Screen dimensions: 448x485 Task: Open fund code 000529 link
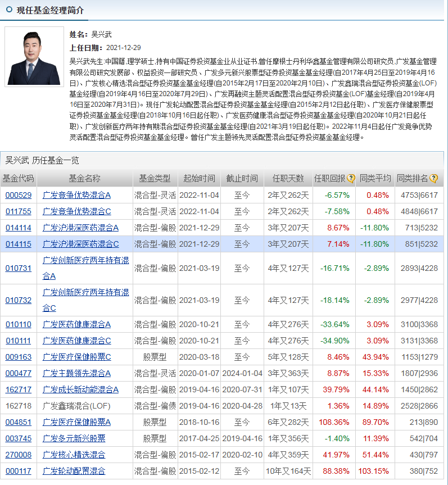(x=19, y=195)
